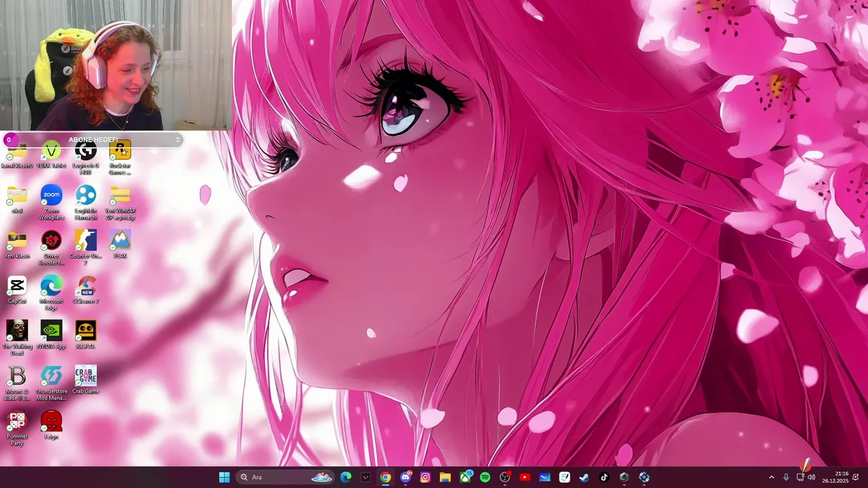Select the Yeni WinRAR ZIP archive icon
Screen dimensions: 868x488
120,202
